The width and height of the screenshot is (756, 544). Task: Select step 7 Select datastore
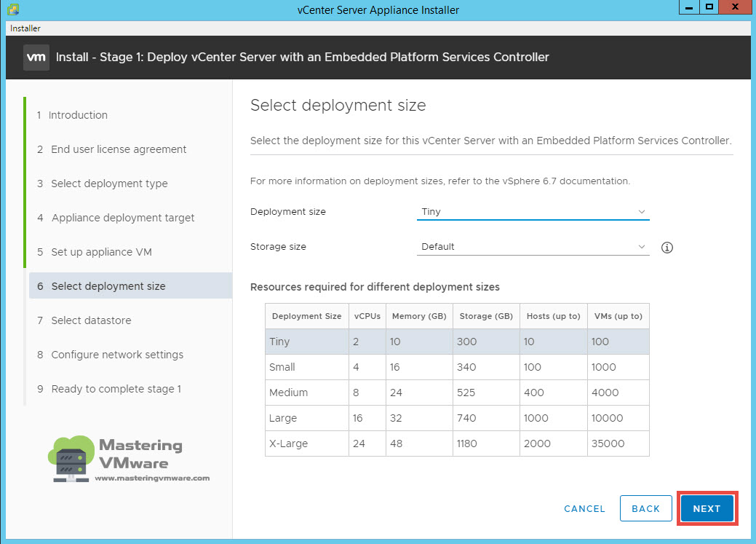pos(84,320)
